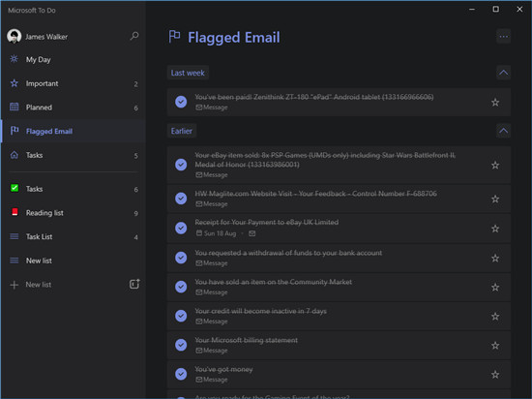
Task: Open Message link under Community Market task
Action: 212,292
